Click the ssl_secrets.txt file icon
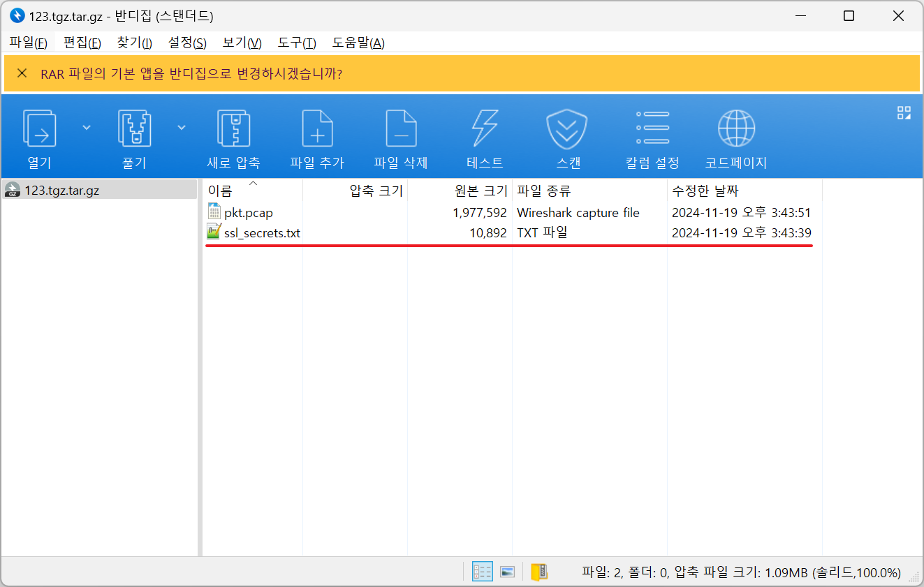Viewport: 924px width, 587px height. [x=214, y=232]
